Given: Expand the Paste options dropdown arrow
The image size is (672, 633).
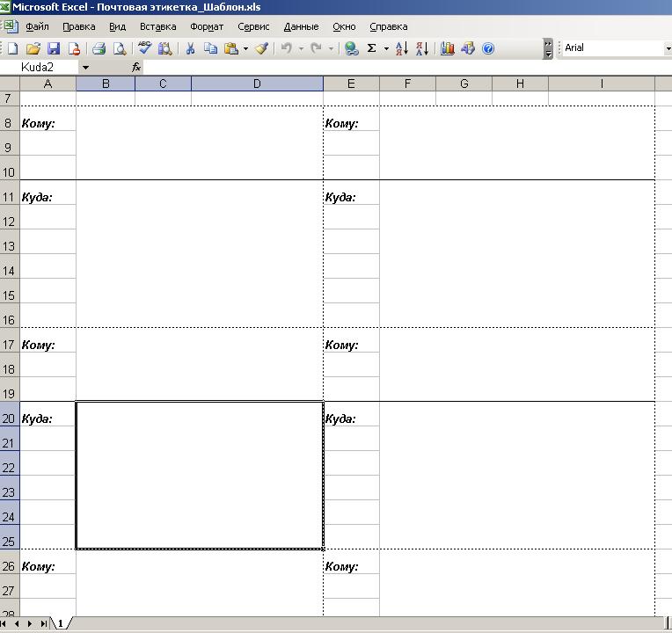Looking at the screenshot, I should tap(245, 49).
